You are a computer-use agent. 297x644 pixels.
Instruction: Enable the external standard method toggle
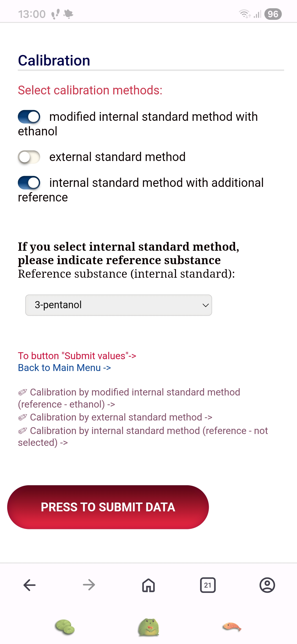(x=29, y=157)
